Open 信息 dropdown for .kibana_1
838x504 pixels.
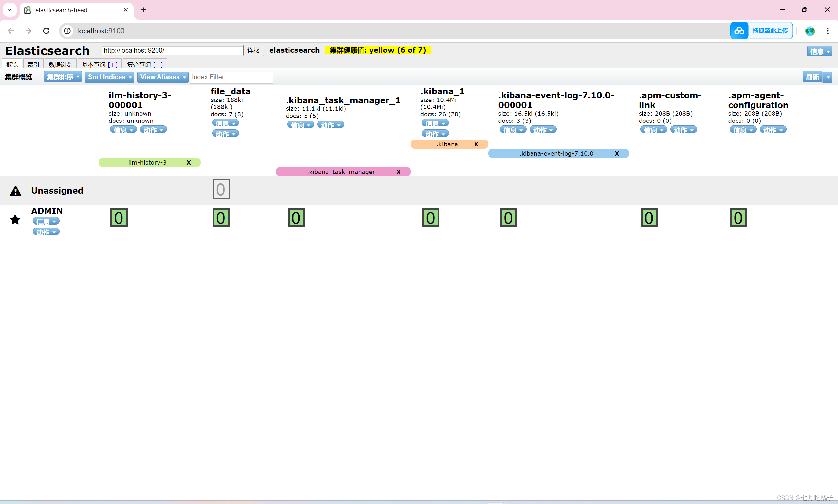pyautogui.click(x=435, y=123)
